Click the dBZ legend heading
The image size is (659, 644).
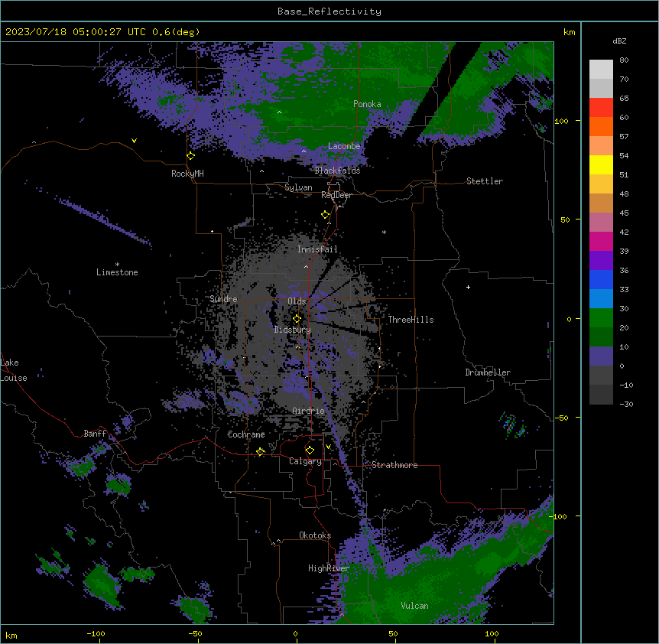(x=619, y=41)
